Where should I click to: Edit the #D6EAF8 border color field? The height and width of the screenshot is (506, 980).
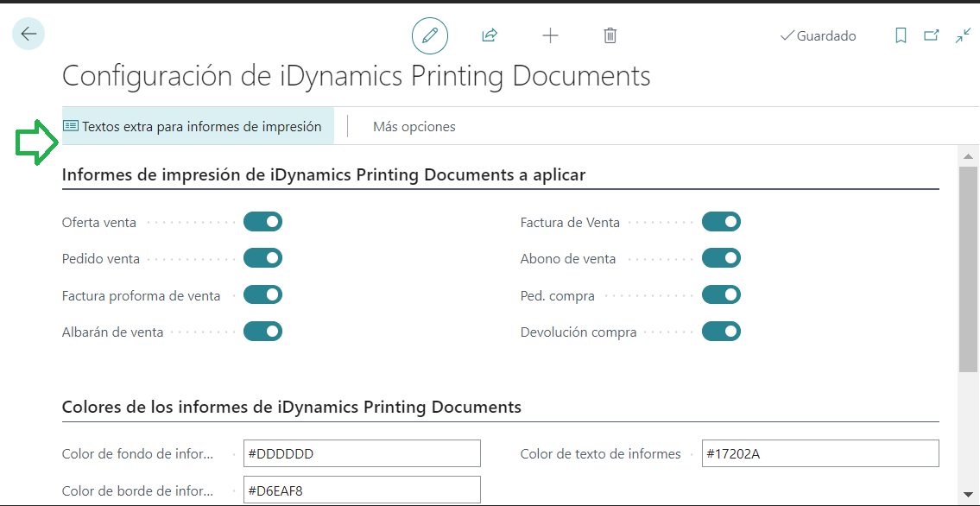pyautogui.click(x=362, y=490)
